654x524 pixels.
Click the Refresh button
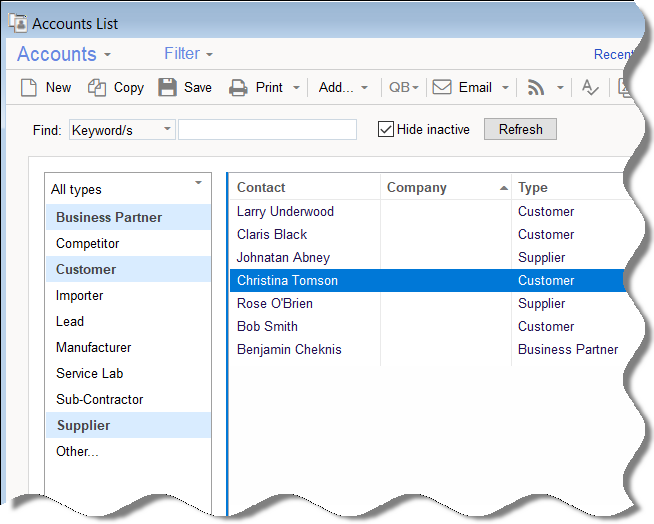[520, 129]
